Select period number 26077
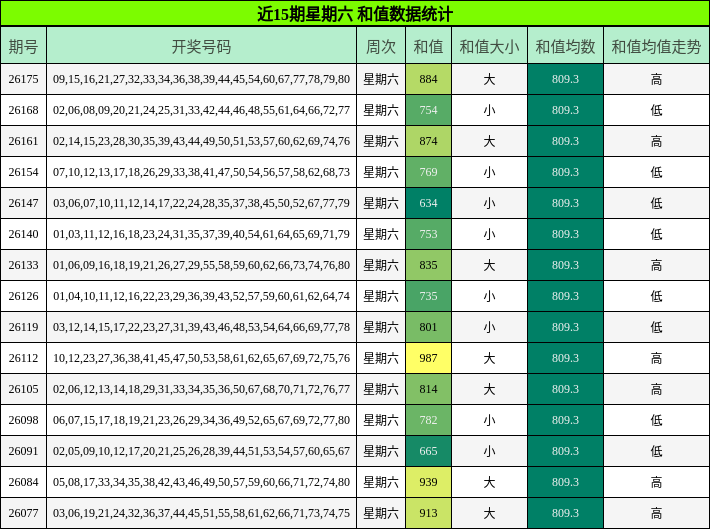 [24, 513]
